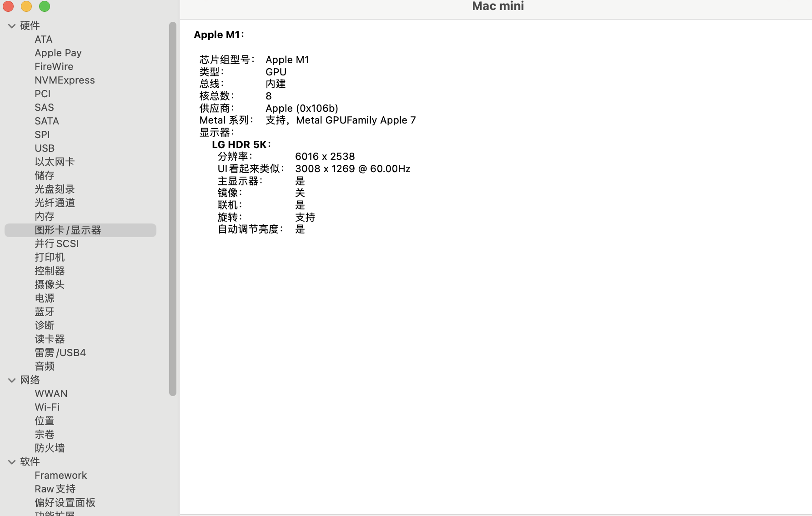Show 光盘刻录 information
This screenshot has height=516, width=812.
click(x=55, y=189)
